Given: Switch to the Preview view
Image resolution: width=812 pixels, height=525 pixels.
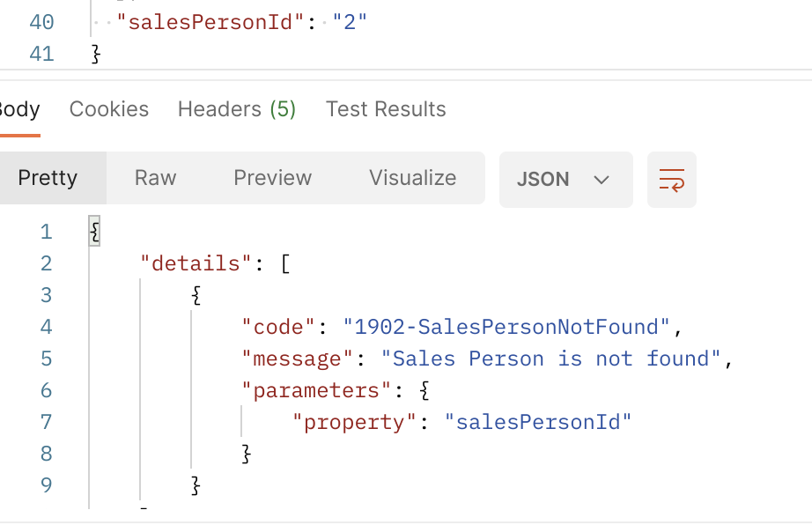Looking at the screenshot, I should tap(273, 178).
